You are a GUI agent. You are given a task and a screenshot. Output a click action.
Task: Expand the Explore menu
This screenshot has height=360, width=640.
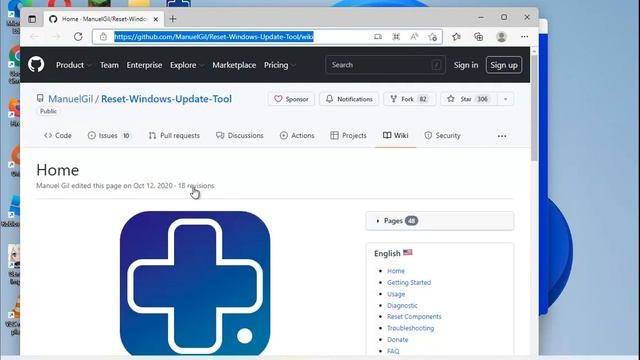click(x=186, y=65)
